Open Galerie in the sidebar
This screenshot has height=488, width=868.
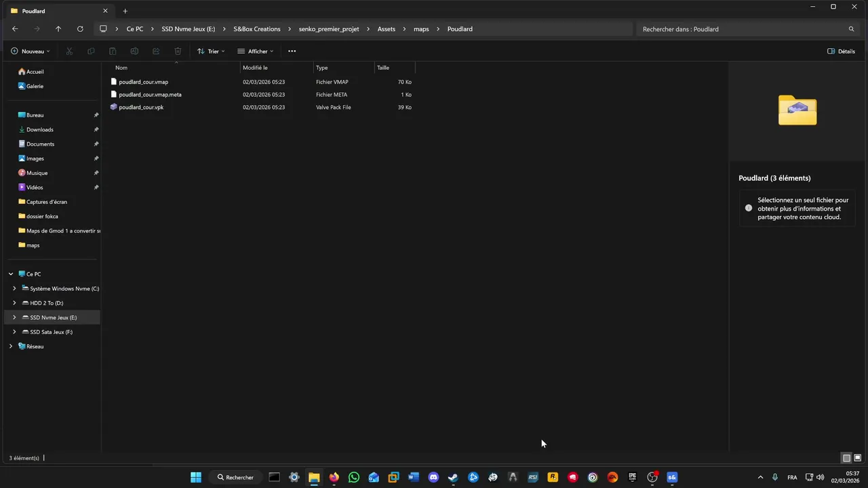pyautogui.click(x=31, y=86)
